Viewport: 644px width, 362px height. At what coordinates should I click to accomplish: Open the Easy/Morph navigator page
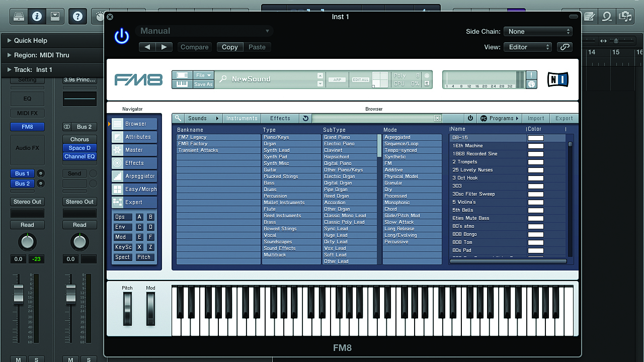click(134, 189)
